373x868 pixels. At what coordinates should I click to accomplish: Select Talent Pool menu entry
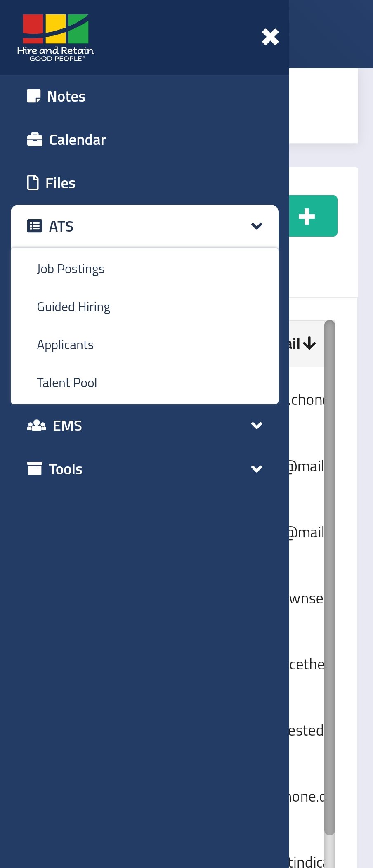pos(67,383)
